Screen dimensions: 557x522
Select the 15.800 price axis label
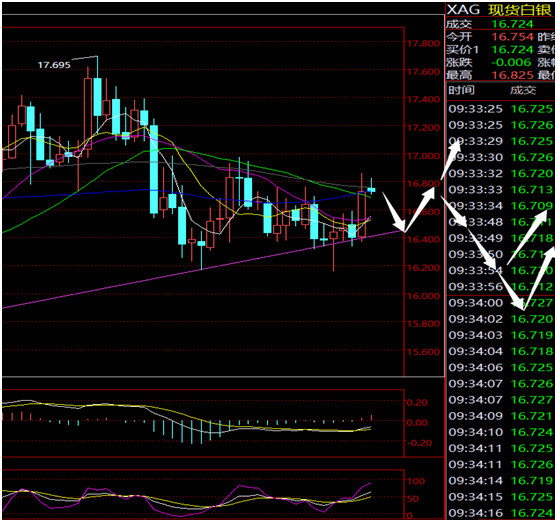point(423,324)
